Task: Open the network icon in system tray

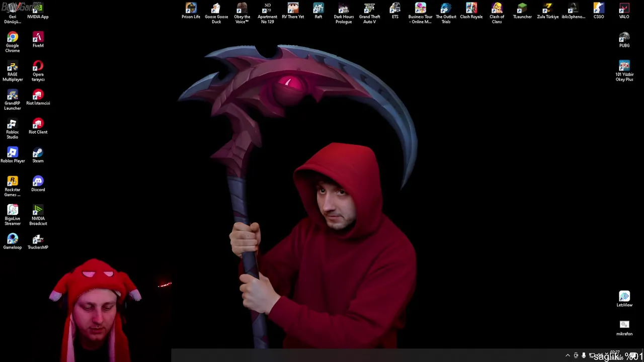Action: [x=592, y=356]
